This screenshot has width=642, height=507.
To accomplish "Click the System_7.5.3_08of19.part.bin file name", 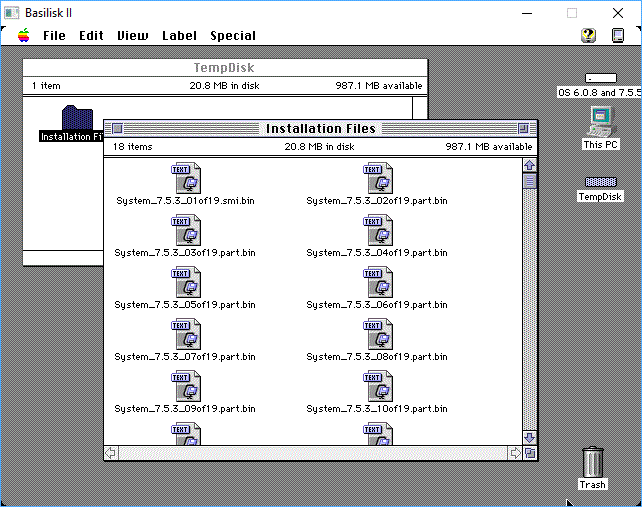I will [x=377, y=357].
